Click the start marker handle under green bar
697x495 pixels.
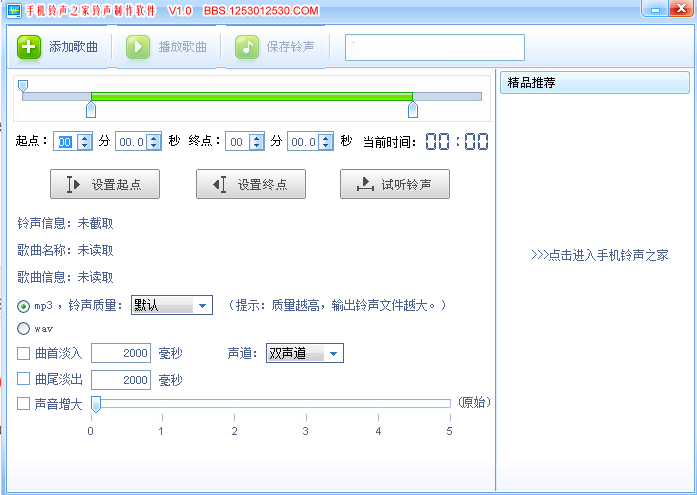point(91,109)
